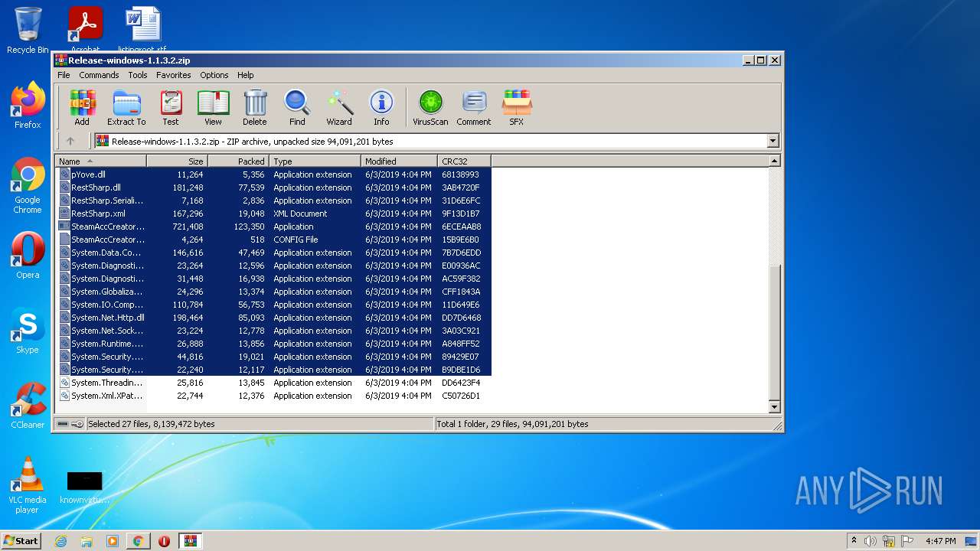Select the VLC media player shortcut
Screen dimensions: 980x551
point(28,485)
